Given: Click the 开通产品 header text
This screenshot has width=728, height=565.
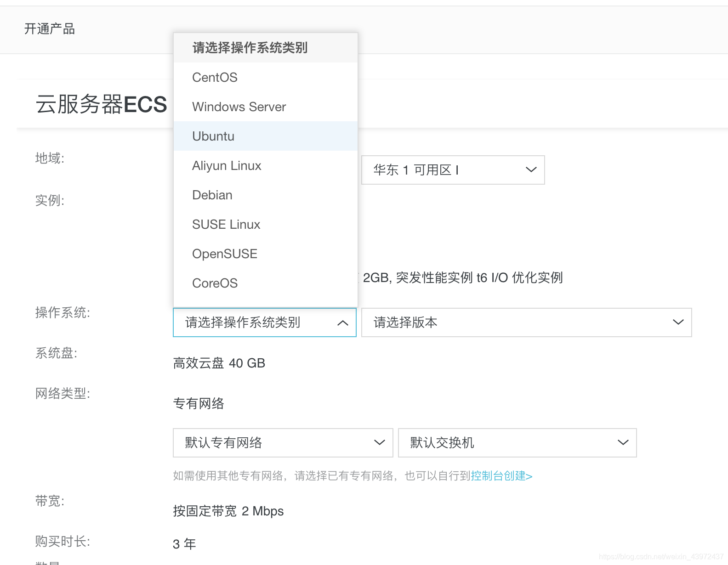Looking at the screenshot, I should pyautogui.click(x=50, y=29).
